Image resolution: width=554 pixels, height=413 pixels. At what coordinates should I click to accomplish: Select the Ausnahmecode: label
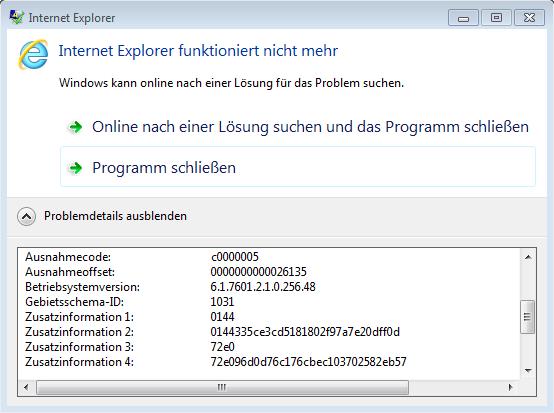tap(68, 257)
